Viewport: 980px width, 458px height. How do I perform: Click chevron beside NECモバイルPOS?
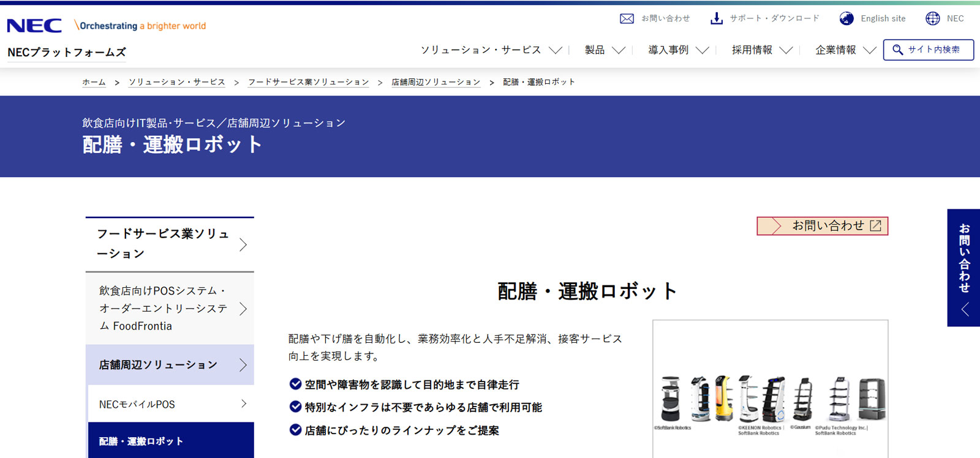tap(244, 404)
